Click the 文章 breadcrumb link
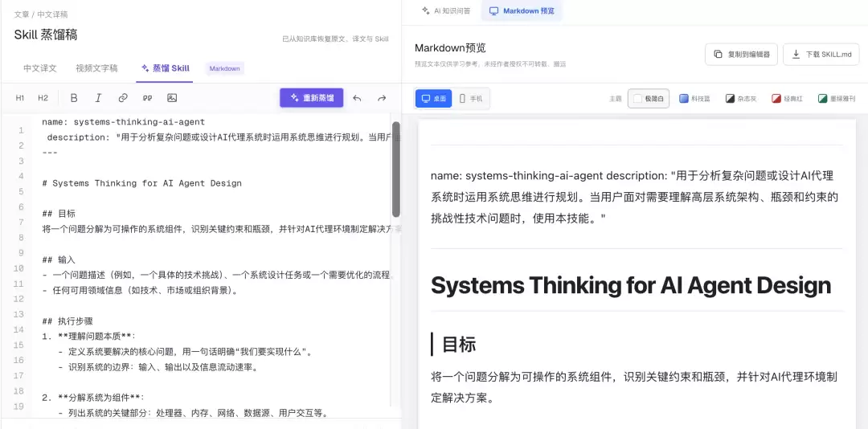The height and width of the screenshot is (429, 868). pos(21,14)
